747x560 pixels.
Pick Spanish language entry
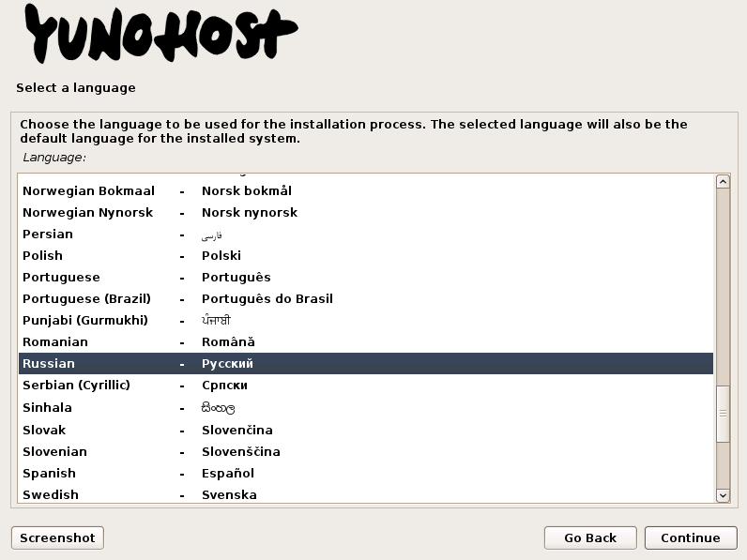click(x=365, y=474)
